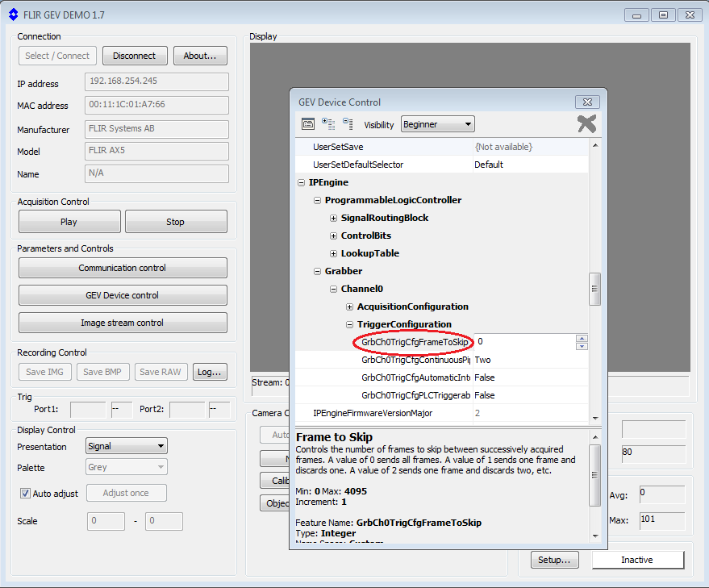The image size is (709, 588).
Task: Expand the AcquisitionConfiguration node
Action: tap(349, 307)
